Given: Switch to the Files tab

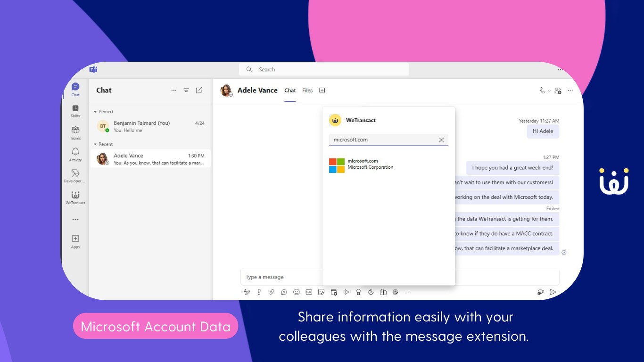Looking at the screenshot, I should tap(307, 90).
